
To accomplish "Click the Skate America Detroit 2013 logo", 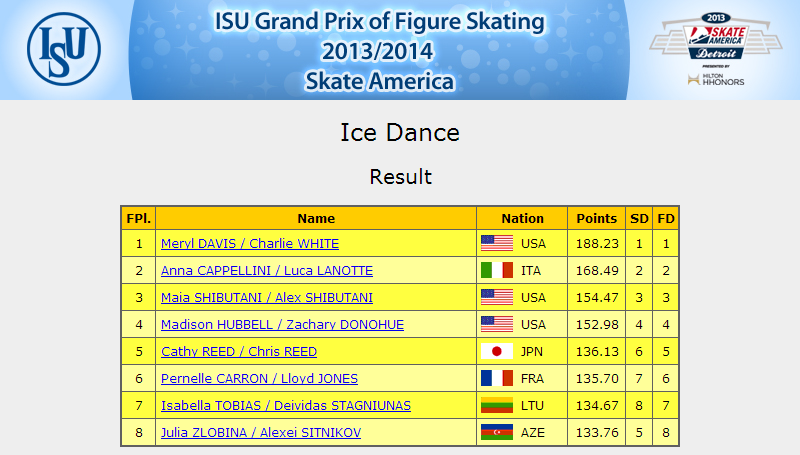I will (716, 49).
